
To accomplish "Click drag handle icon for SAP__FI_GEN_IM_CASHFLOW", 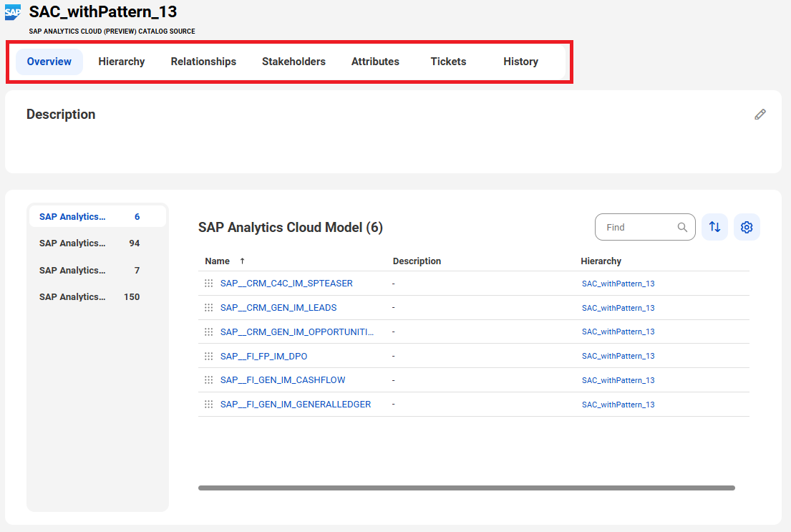I will [x=208, y=380].
